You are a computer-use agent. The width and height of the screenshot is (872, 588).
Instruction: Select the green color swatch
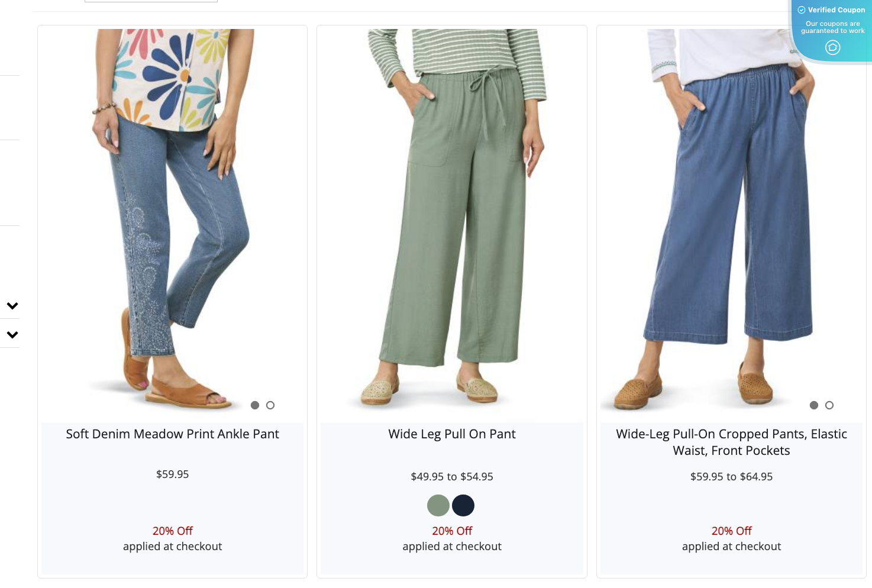click(438, 505)
